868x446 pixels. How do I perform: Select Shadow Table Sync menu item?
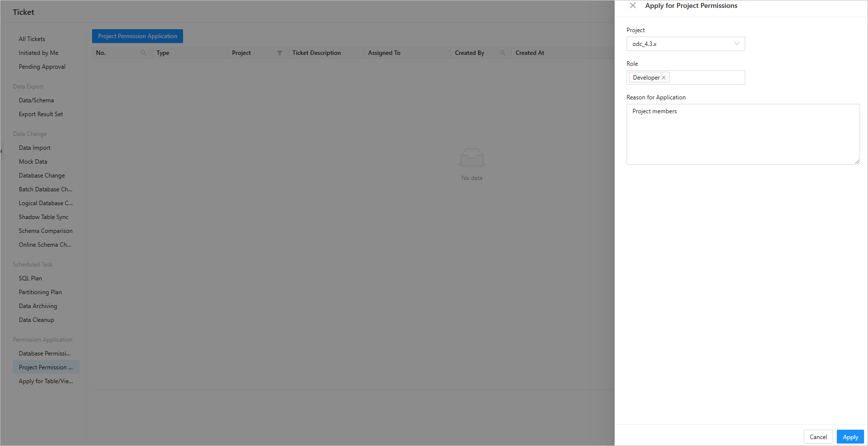click(x=44, y=217)
